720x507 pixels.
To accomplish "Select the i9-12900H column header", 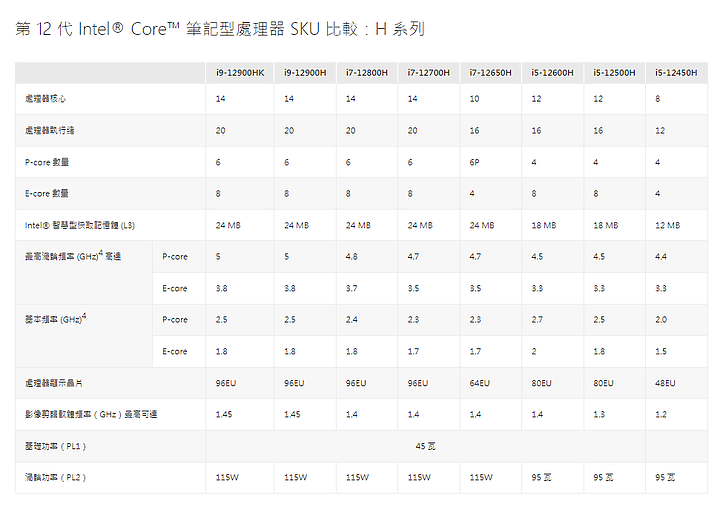I will tap(305, 73).
